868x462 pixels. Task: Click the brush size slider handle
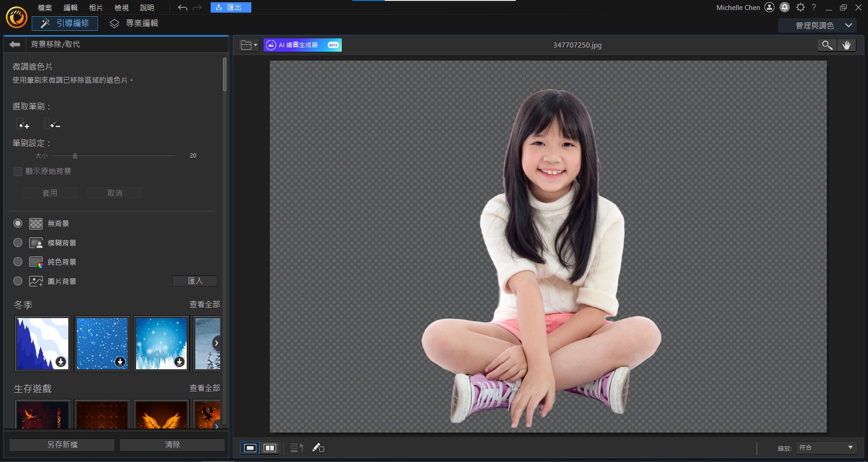(x=75, y=156)
